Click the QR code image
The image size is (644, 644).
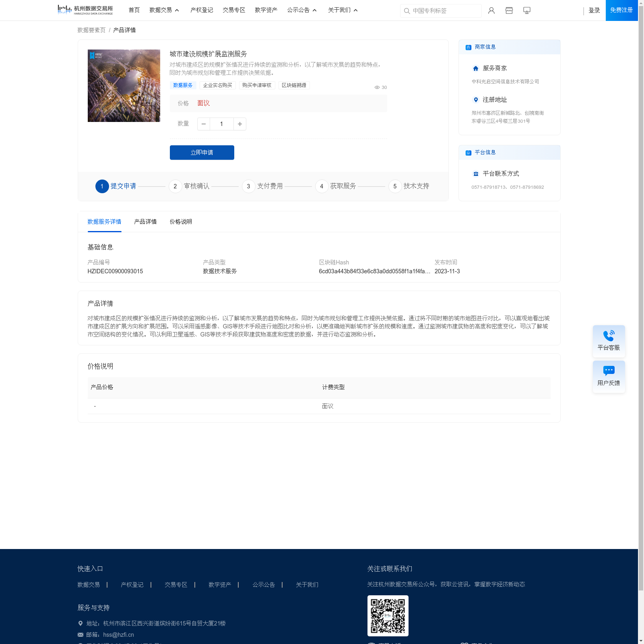388,616
